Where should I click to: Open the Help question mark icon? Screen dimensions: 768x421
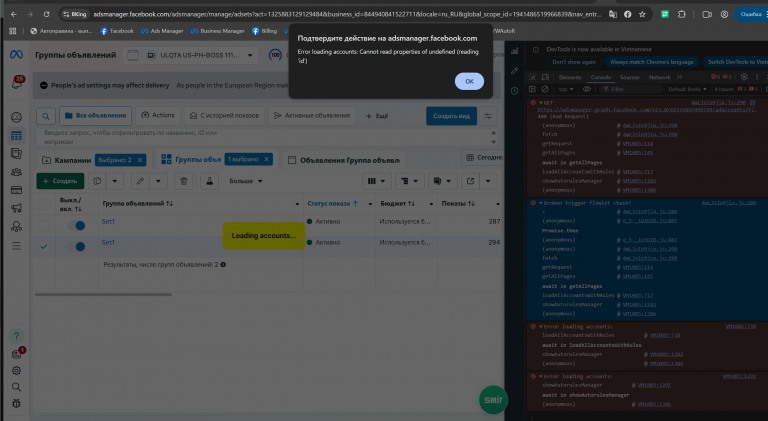coord(16,336)
